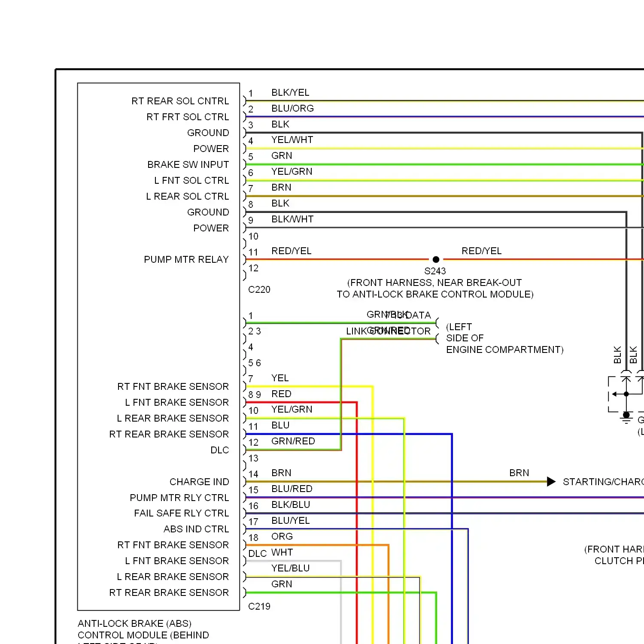Image resolution: width=644 pixels, height=644 pixels.
Task: Click the DLC label left of GRN/RED pin 12
Action: (x=220, y=450)
